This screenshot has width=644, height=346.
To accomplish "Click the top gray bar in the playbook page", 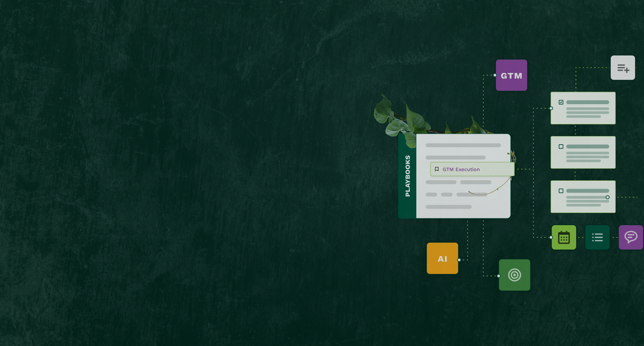I will click(463, 145).
